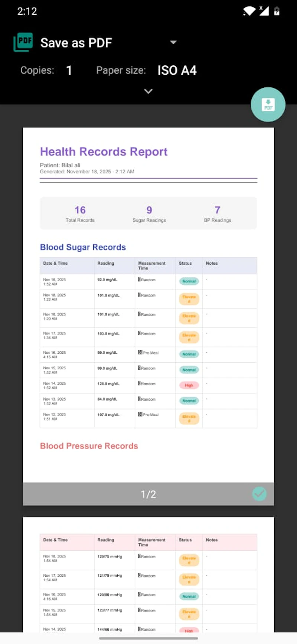Image resolution: width=297 pixels, height=644 pixels.
Task: Click the Wi-Fi status icon
Action: coord(249,11)
